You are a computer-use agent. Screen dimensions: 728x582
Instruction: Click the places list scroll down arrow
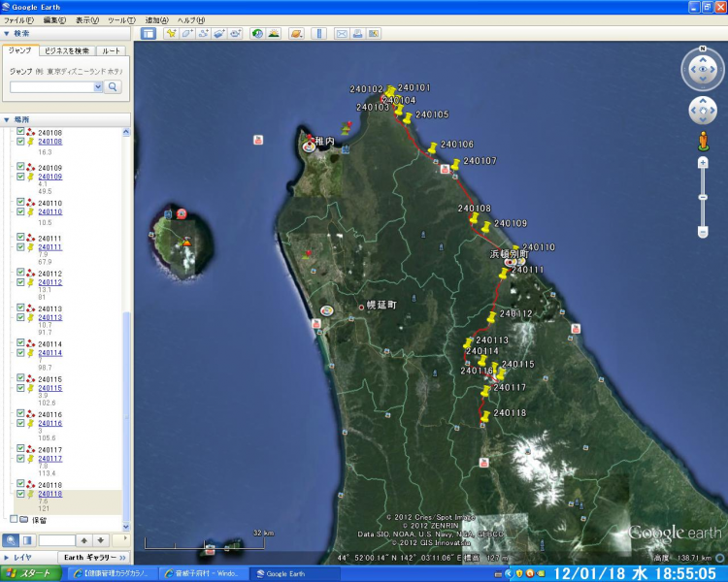(126, 527)
